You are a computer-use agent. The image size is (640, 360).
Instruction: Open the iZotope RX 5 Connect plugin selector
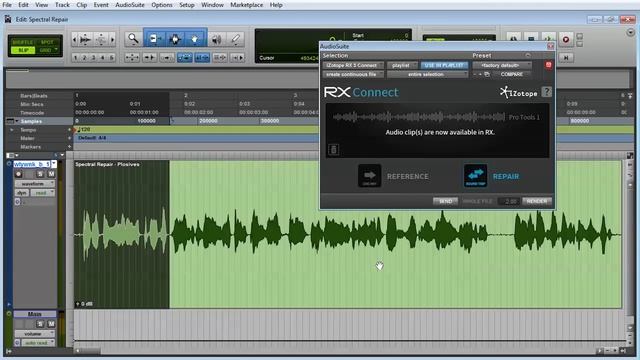point(353,65)
